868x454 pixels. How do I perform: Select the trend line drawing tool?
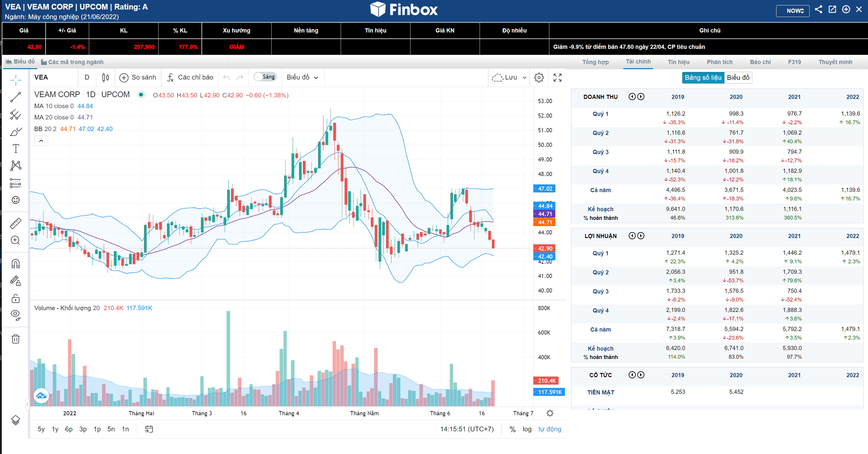15,97
